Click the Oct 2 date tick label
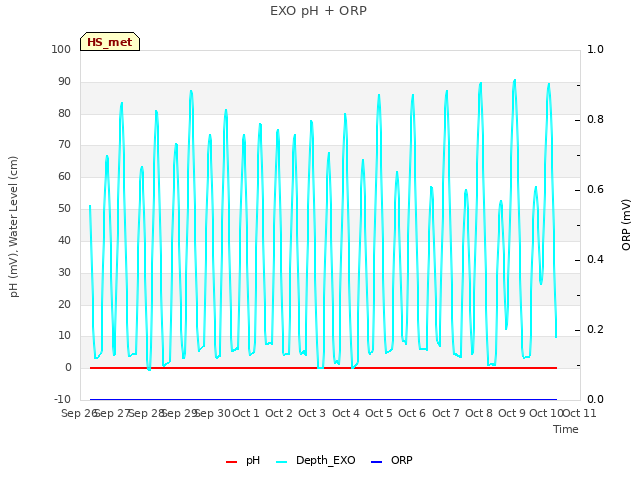640x480 pixels. pyautogui.click(x=279, y=413)
